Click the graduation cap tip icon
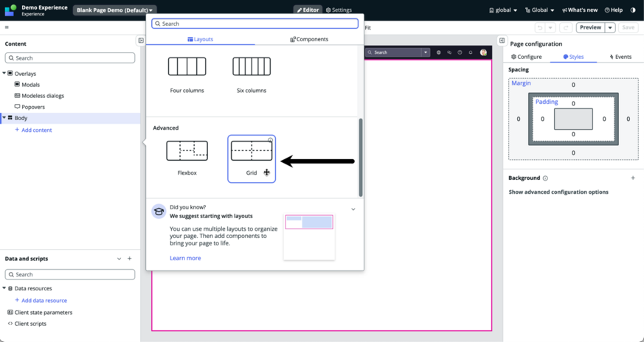The image size is (644, 342). [159, 211]
